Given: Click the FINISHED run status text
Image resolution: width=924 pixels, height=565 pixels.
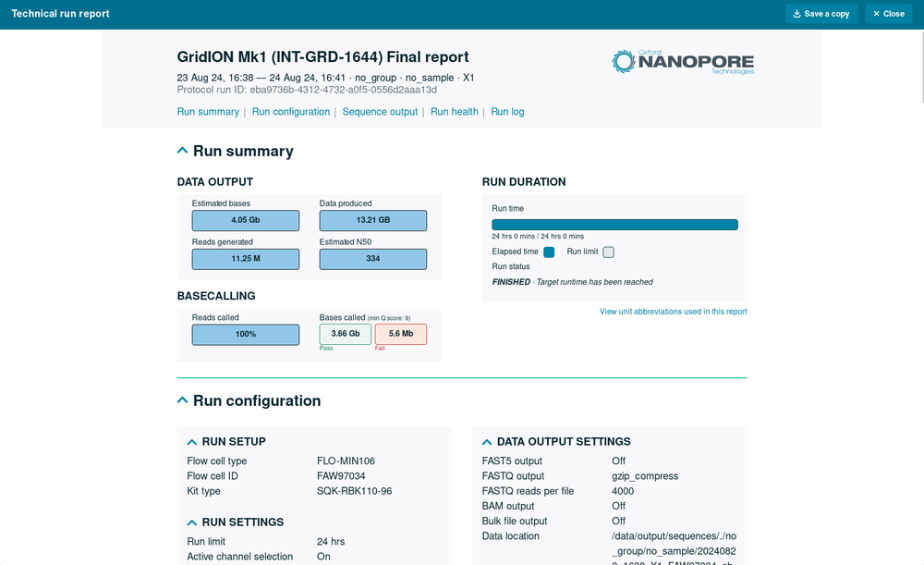Looking at the screenshot, I should (511, 282).
